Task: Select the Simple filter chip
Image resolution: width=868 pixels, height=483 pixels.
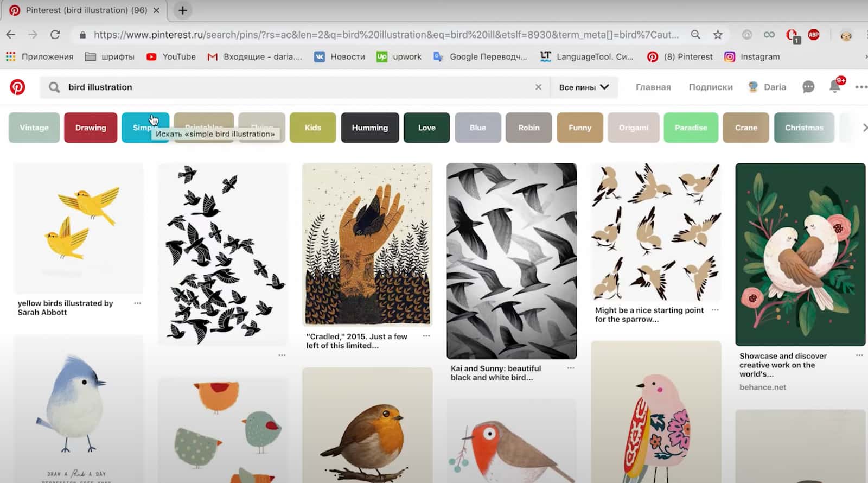Action: [145, 128]
